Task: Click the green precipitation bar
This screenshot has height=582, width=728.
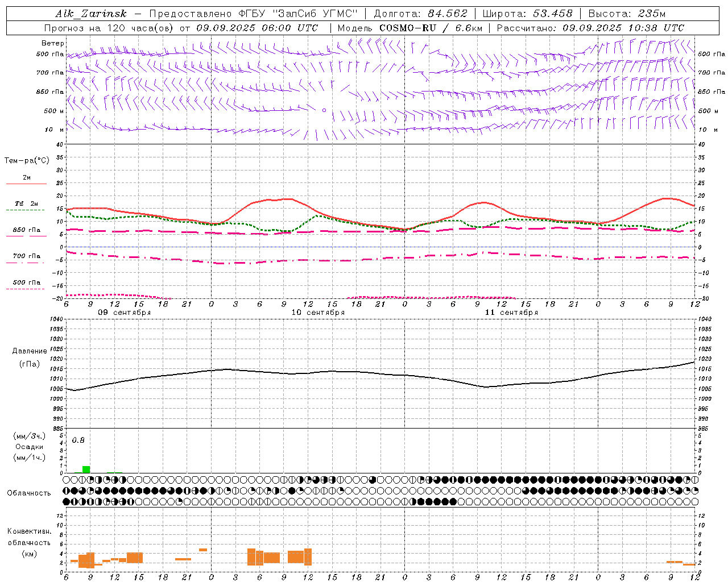Action: pos(86,469)
